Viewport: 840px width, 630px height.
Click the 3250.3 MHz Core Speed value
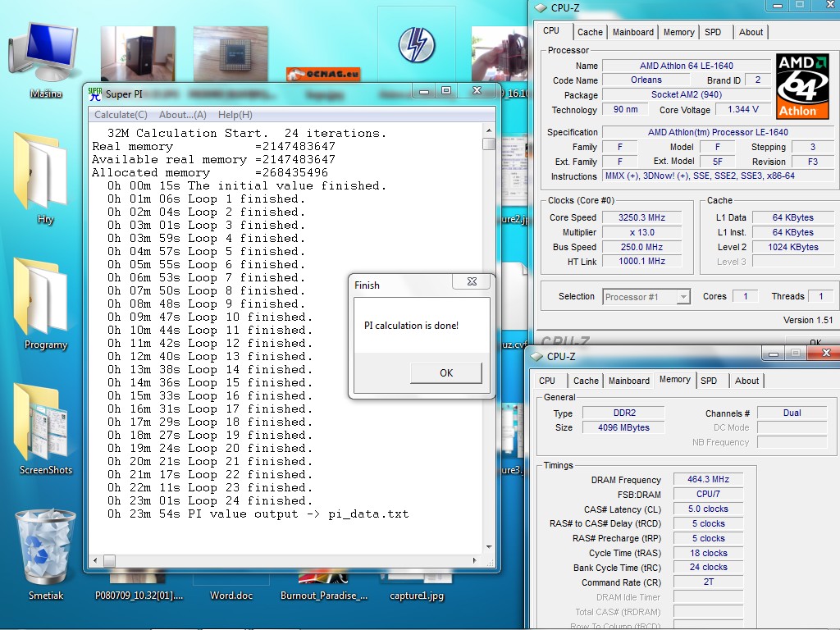pos(641,217)
